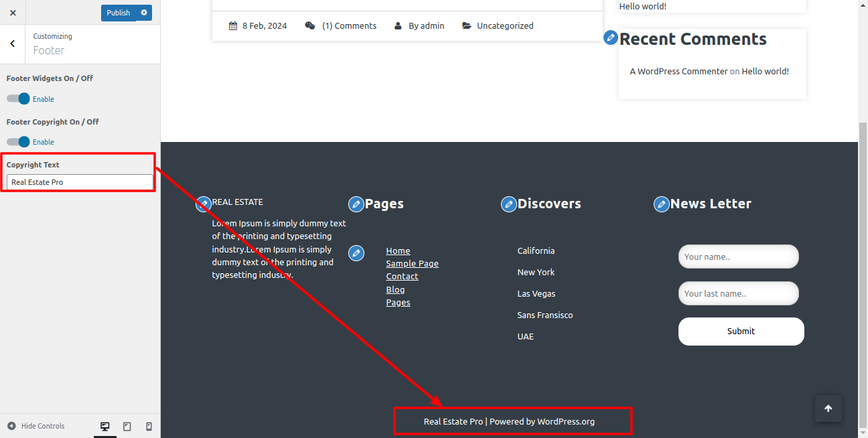Click the Your name.. newsletter field
Image resolution: width=868 pixels, height=438 pixels.
point(738,257)
